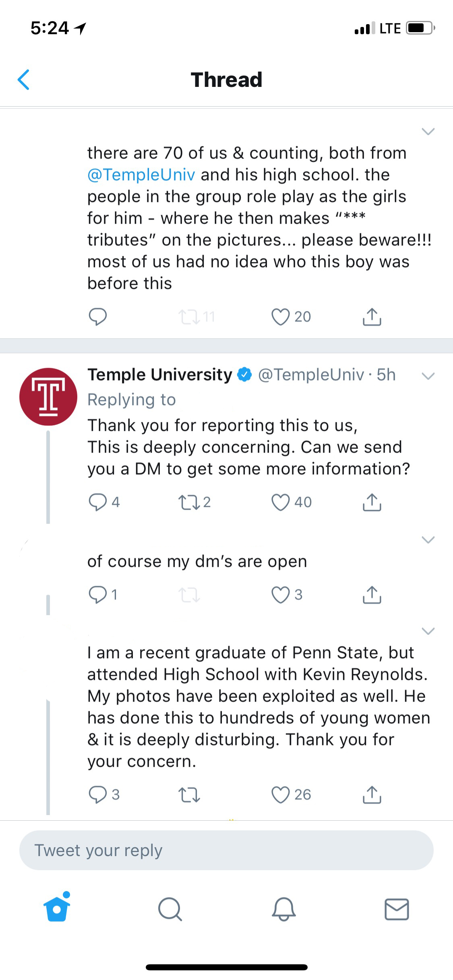The height and width of the screenshot is (980, 453).
Task: Open the Notifications bell tab
Action: coord(283,909)
